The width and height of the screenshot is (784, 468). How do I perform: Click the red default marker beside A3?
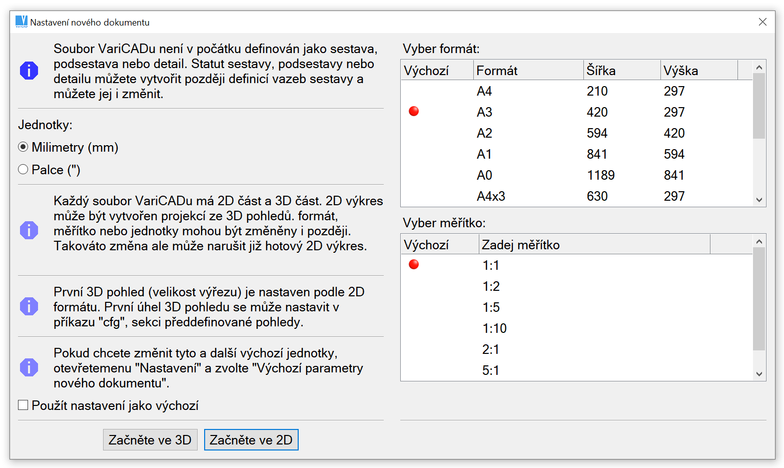414,112
